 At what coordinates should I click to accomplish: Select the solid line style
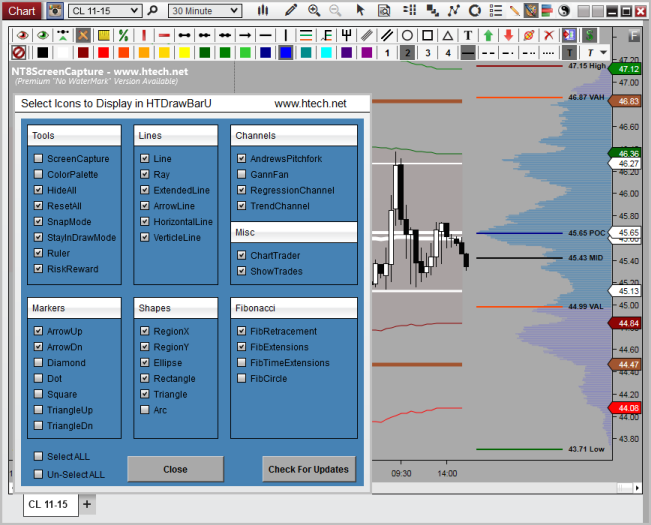[468, 53]
